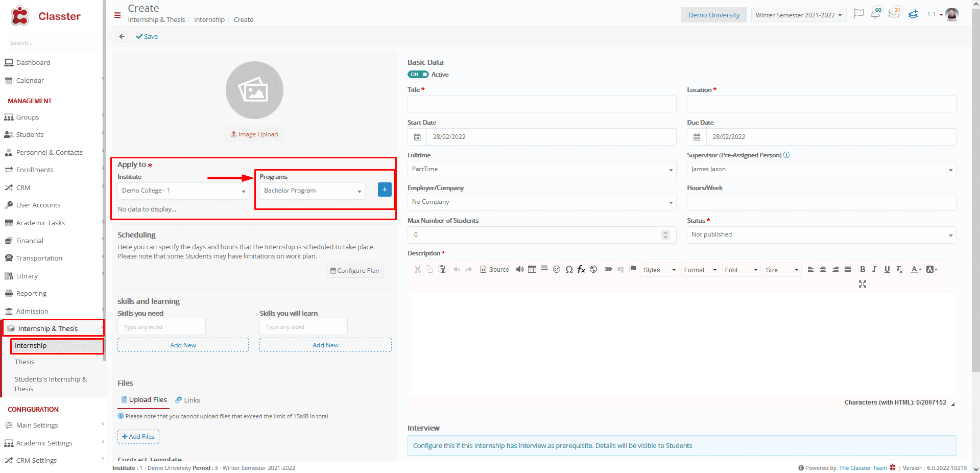Click the flag icon in top bar
This screenshot has height=473, width=980.
point(859,14)
